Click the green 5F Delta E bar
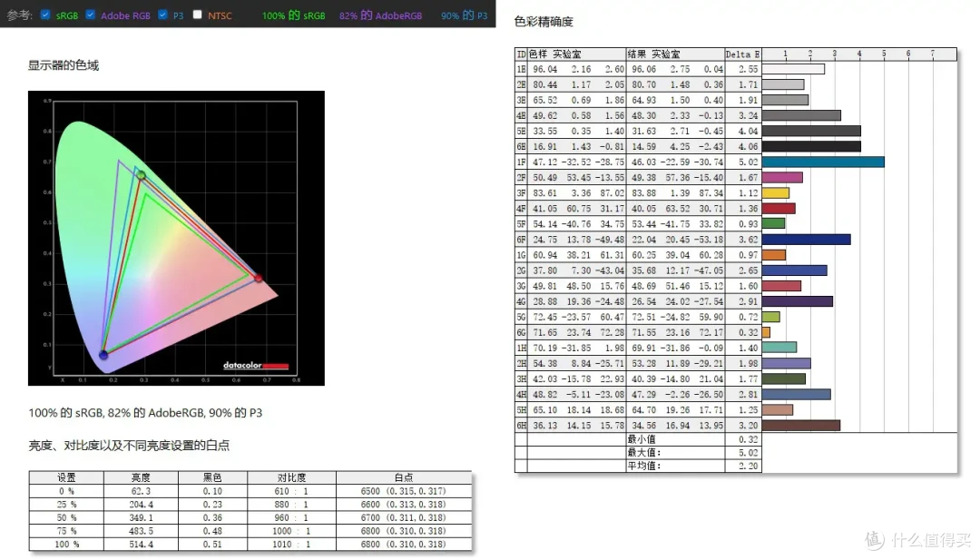Screen dimensions: 980x560 click(x=773, y=224)
